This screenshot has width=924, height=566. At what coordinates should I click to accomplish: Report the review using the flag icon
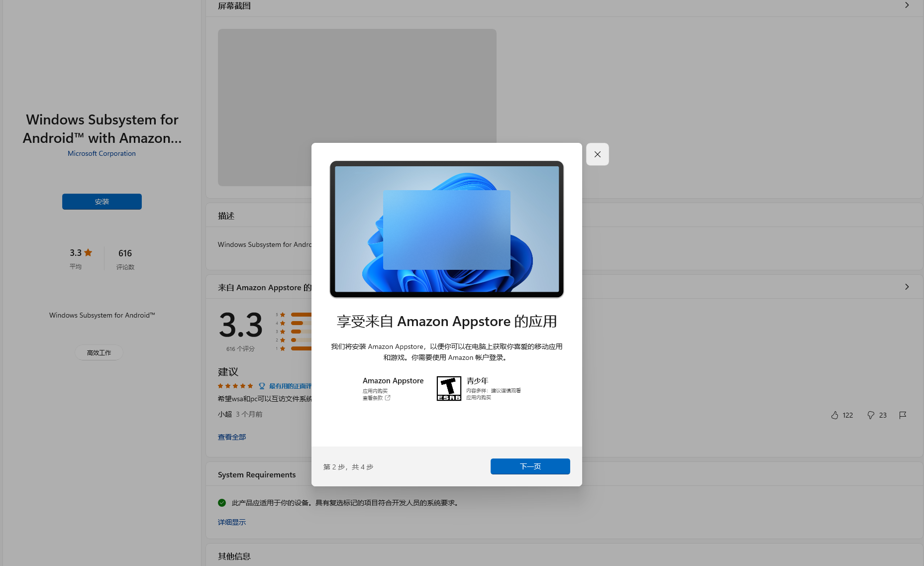pos(903,415)
